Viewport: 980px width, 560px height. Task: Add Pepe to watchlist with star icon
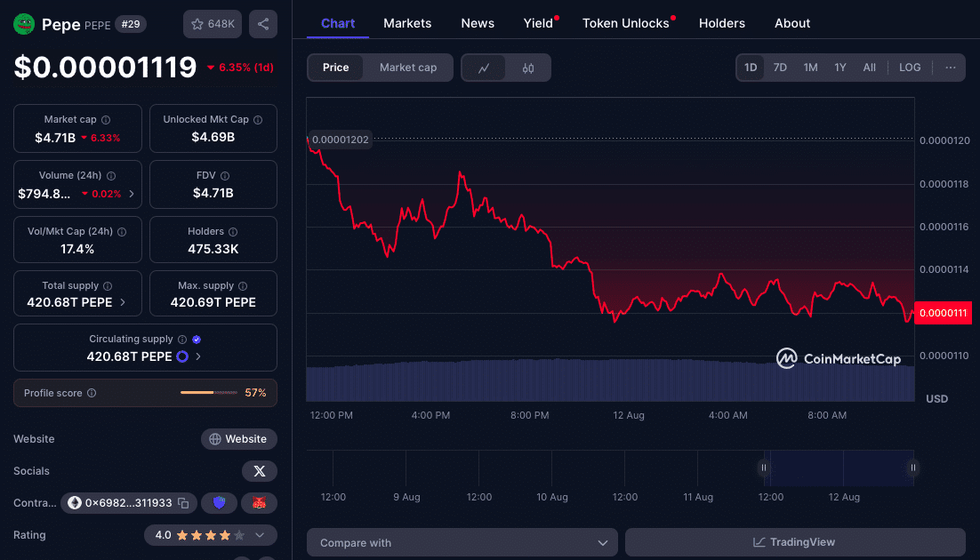click(213, 24)
